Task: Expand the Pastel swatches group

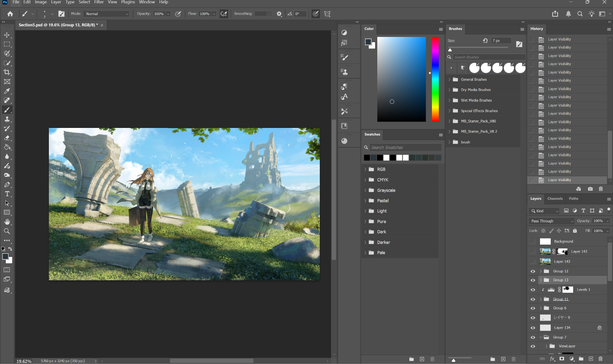Action: point(365,201)
